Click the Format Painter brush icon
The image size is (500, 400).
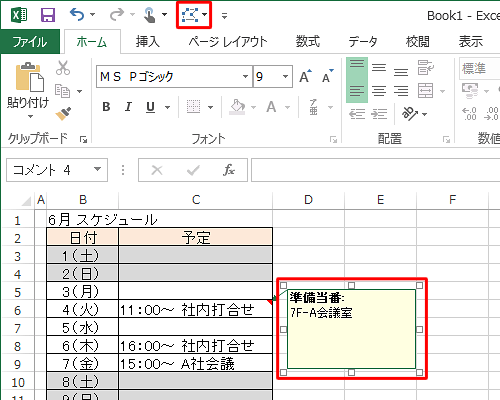point(63,114)
